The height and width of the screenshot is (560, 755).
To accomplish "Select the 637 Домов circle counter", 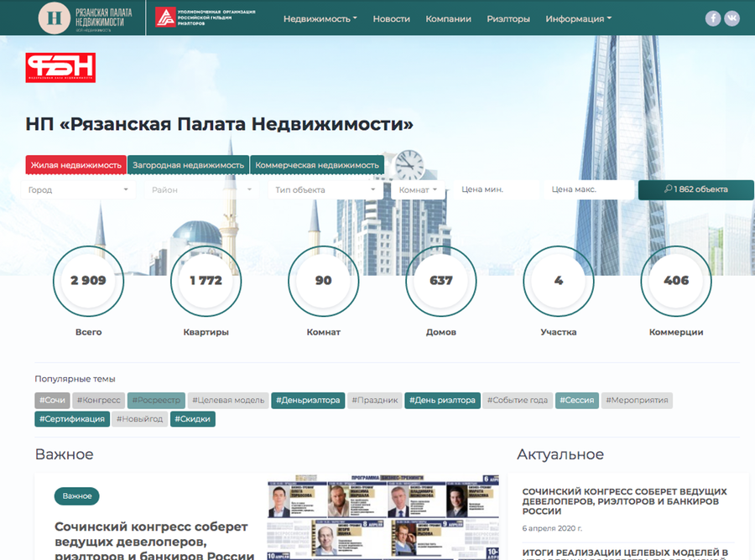I will (440, 281).
